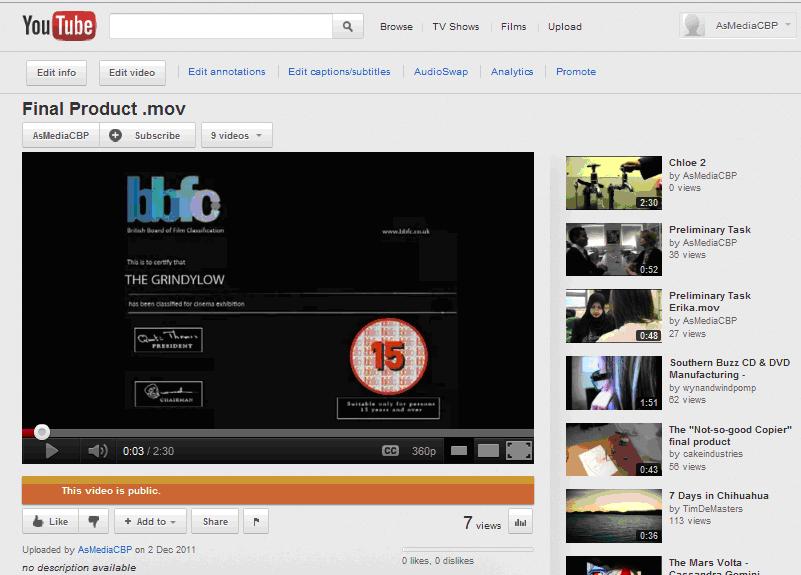Select the 'Final Product .mov' title
Screen dimensions: 801x575
tap(104, 109)
